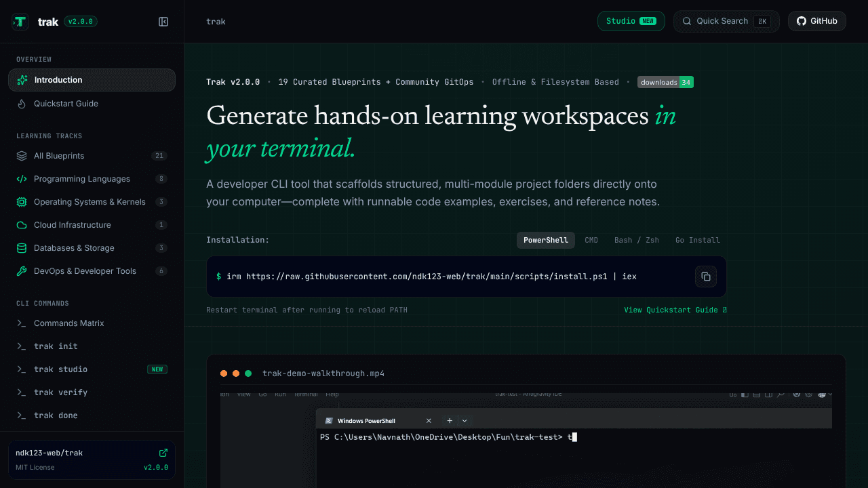Click the Quick Search text field
This screenshot has width=868, height=488.
726,21
